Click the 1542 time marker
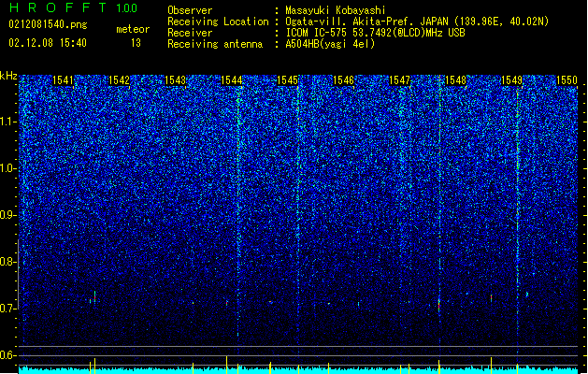This screenshot has width=588, height=374. (x=119, y=80)
